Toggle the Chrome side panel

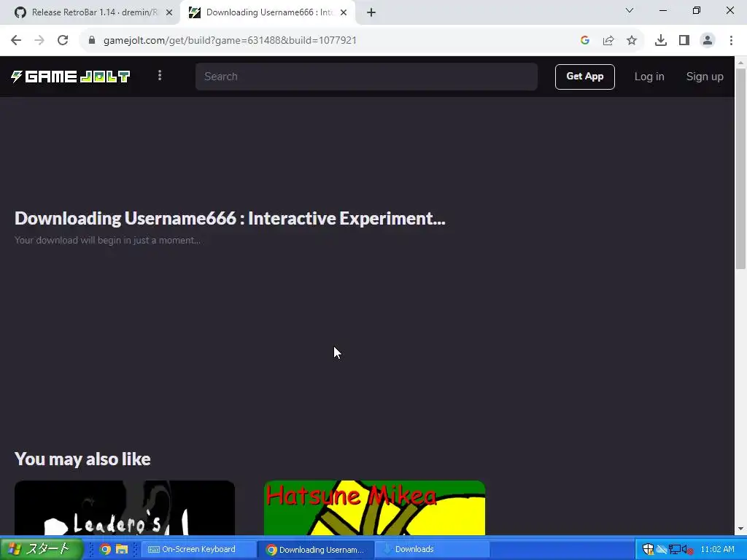coord(684,40)
